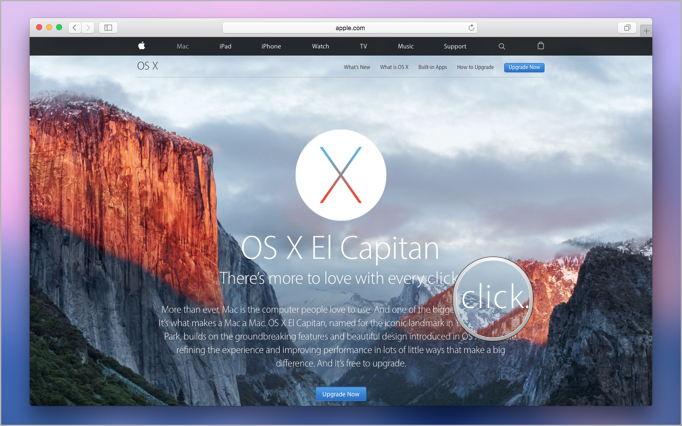Open the What is OS X link

[394, 67]
